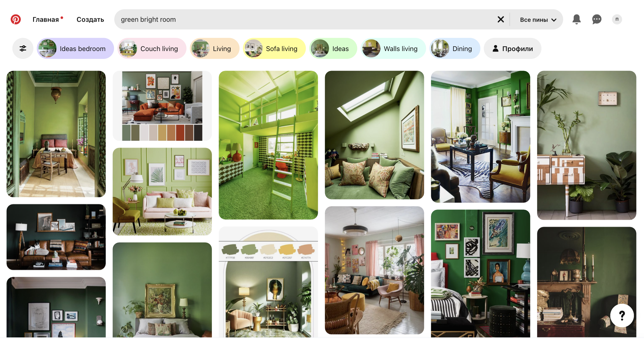644x352 pixels.
Task: Click the Профили tab button
Action: coord(514,49)
